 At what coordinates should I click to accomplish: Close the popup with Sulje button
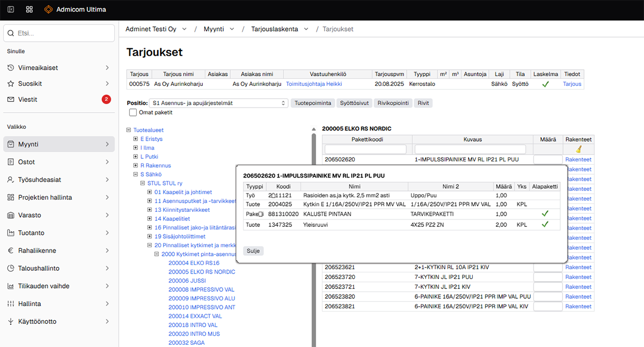[253, 250]
